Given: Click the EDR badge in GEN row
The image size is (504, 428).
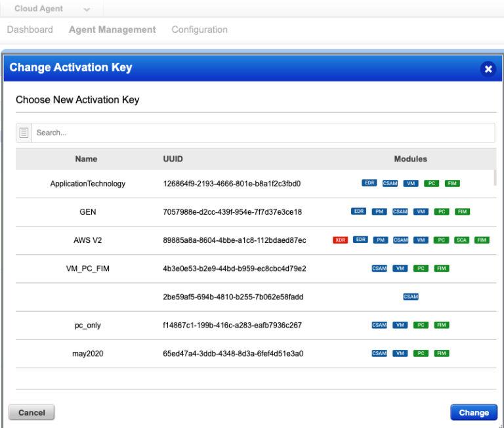Looking at the screenshot, I should [359, 211].
